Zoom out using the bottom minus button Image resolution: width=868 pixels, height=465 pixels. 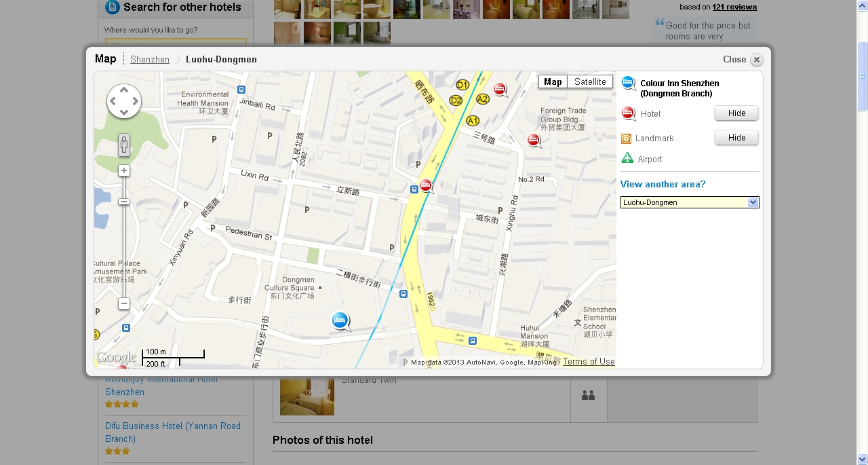click(124, 303)
